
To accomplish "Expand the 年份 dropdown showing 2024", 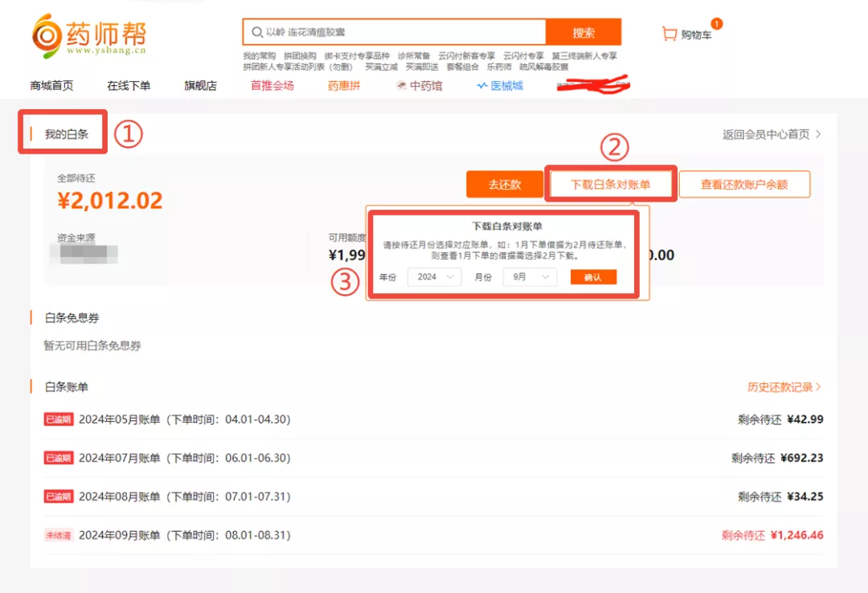I will (434, 277).
